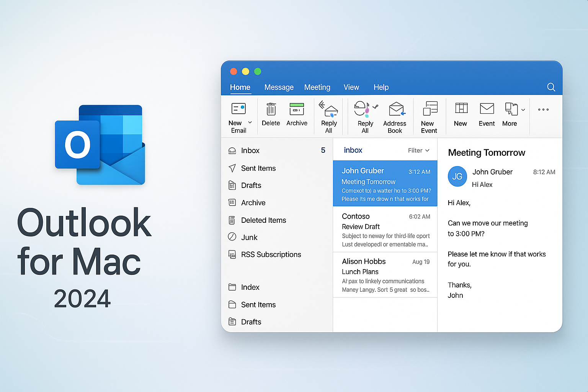Select the Junk folder
This screenshot has width=588, height=392.
(249, 237)
